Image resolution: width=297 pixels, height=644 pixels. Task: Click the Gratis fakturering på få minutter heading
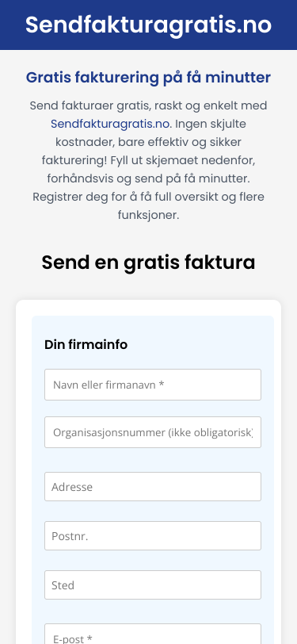(x=149, y=77)
